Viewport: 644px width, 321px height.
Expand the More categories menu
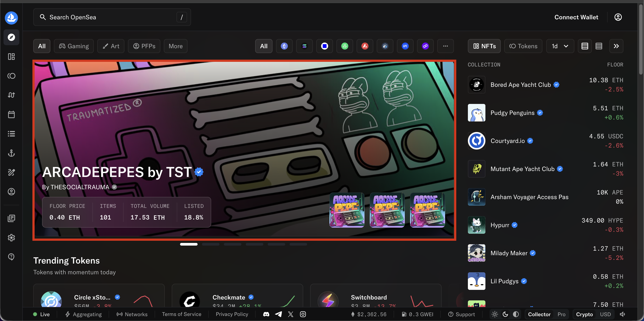[175, 46]
